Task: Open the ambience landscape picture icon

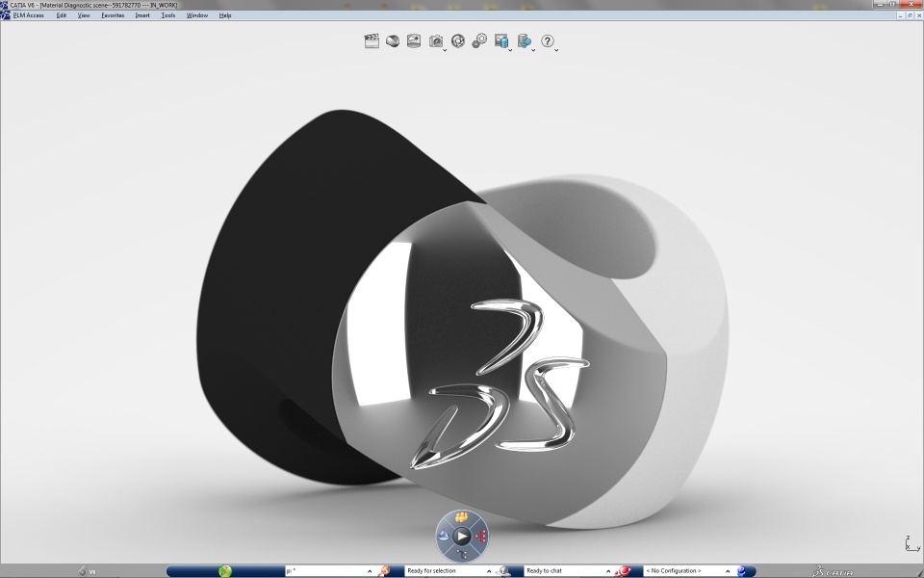Action: [414, 40]
